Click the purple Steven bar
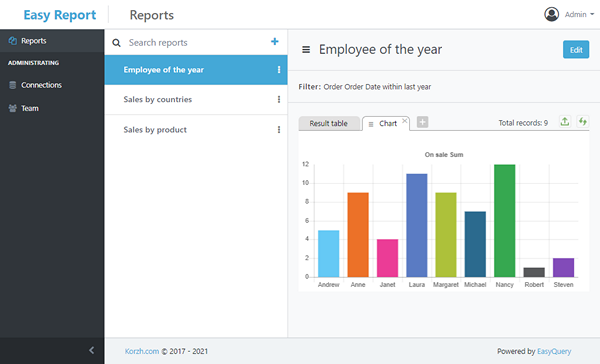600x364 pixels. [x=563, y=268]
